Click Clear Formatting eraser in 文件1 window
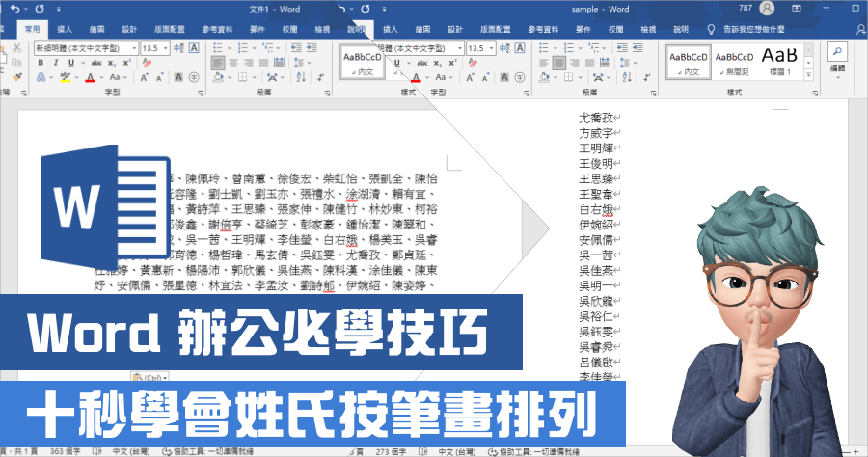The height and width of the screenshot is (457, 868). pos(147,63)
